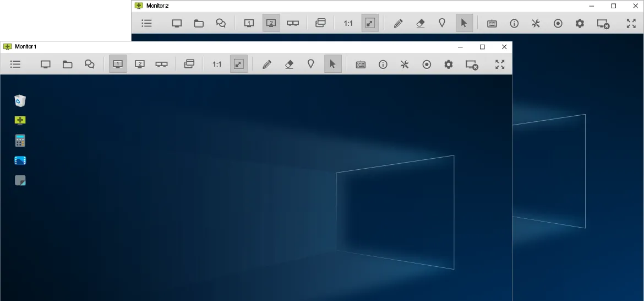Open file transfer folder icon in Monitor 2

point(199,23)
